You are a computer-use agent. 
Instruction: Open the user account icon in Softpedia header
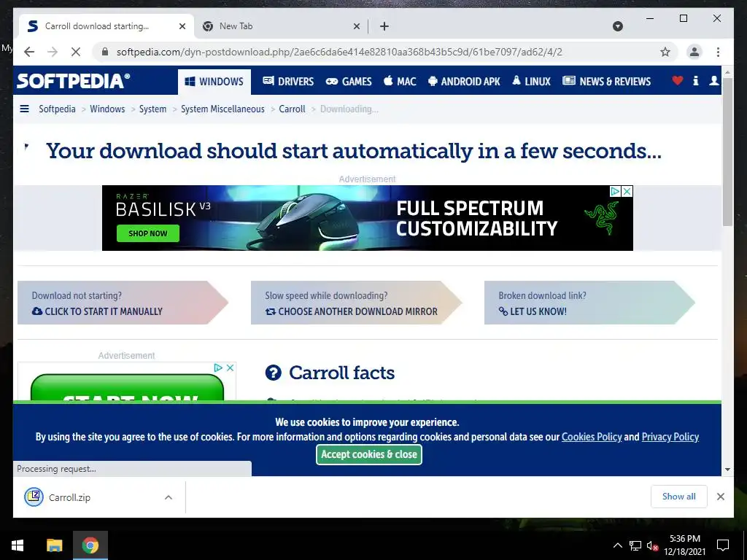pos(713,81)
